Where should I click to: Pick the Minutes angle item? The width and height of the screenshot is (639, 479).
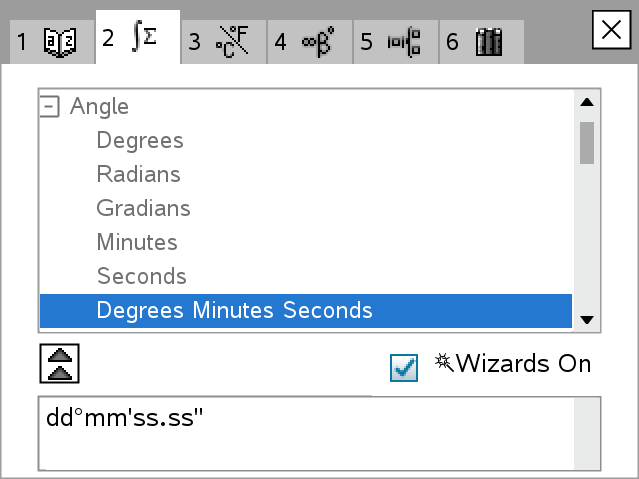tap(137, 242)
